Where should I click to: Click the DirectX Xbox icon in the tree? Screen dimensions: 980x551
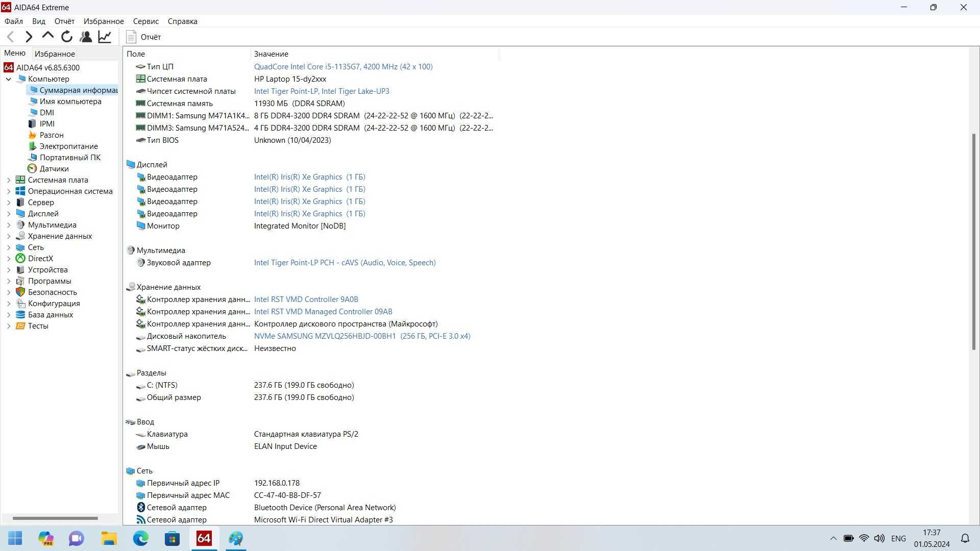(x=20, y=259)
